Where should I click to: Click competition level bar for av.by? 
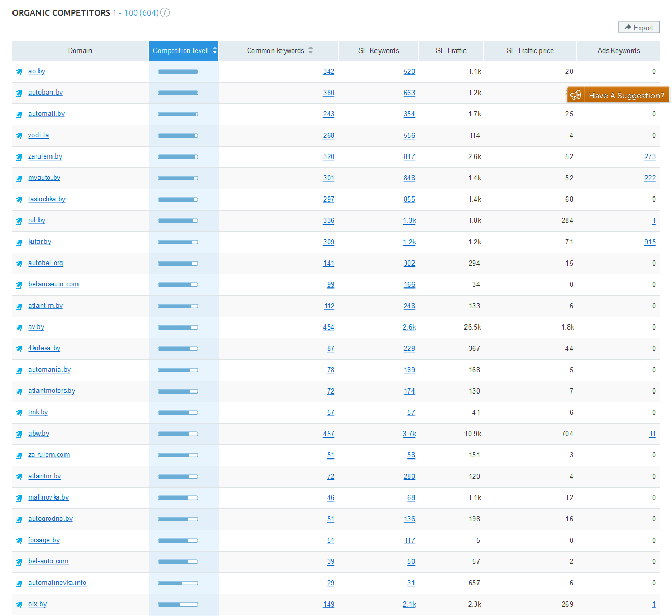178,327
